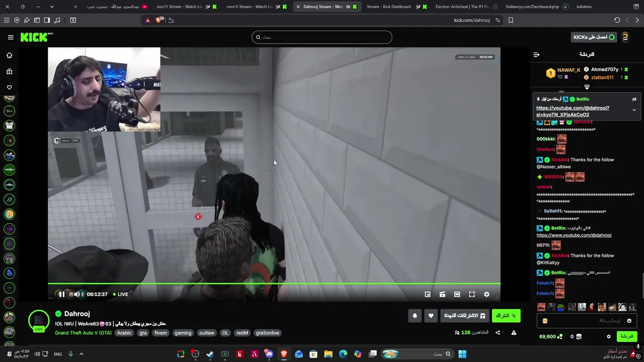Open NAWAF_K top gifter entry
Image resolution: width=644 pixels, height=362 pixels.
563,73
